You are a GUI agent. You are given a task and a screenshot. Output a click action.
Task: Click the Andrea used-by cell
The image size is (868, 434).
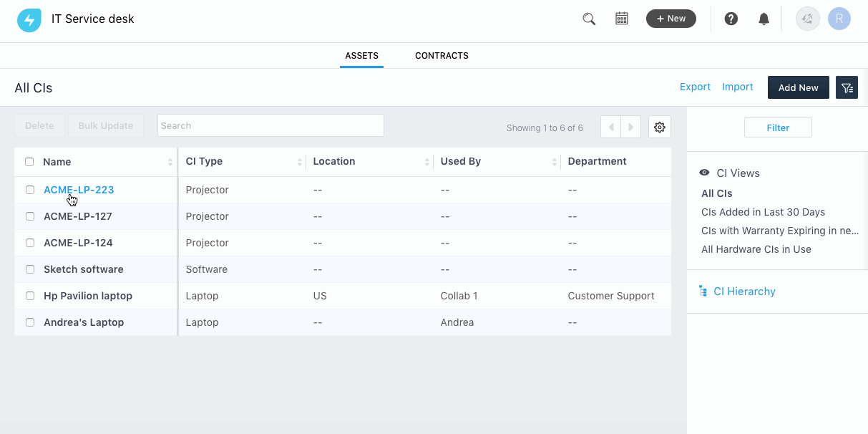point(457,322)
